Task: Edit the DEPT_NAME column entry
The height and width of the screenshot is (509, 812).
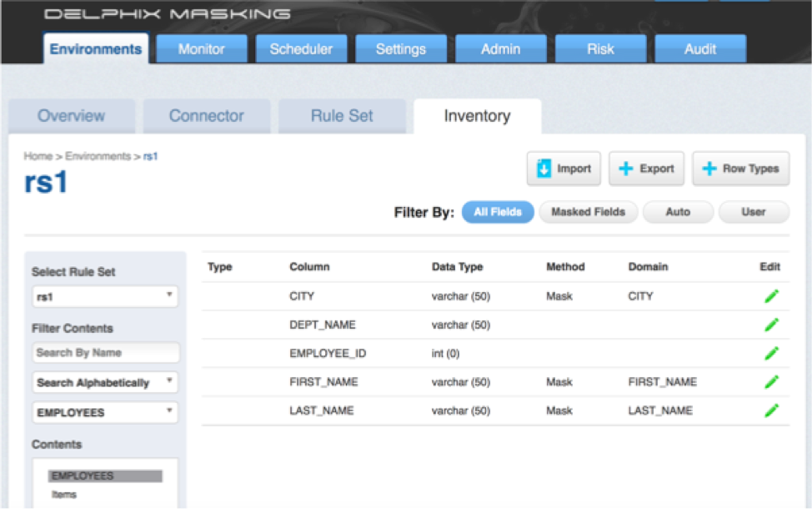Action: [x=771, y=325]
